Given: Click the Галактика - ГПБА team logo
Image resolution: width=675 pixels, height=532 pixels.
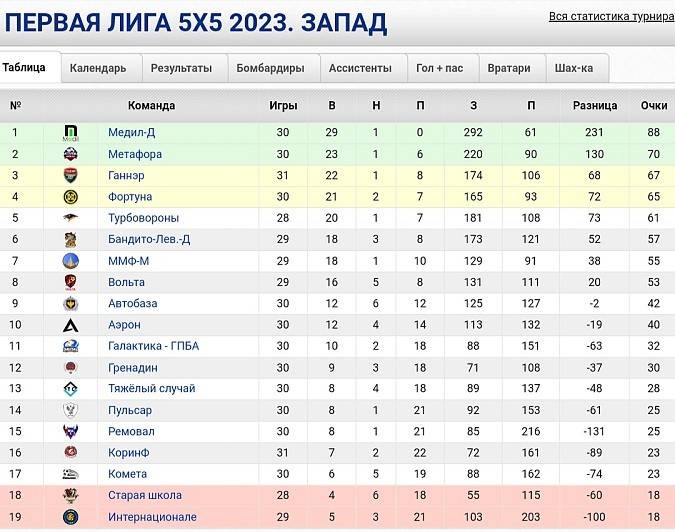Looking at the screenshot, I should pyautogui.click(x=71, y=346).
